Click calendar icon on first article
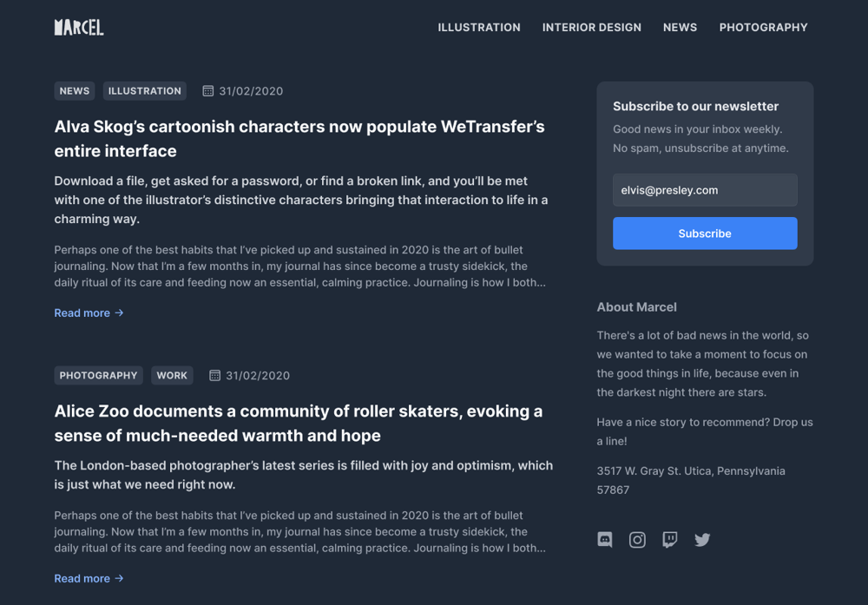The image size is (868, 605). (208, 91)
